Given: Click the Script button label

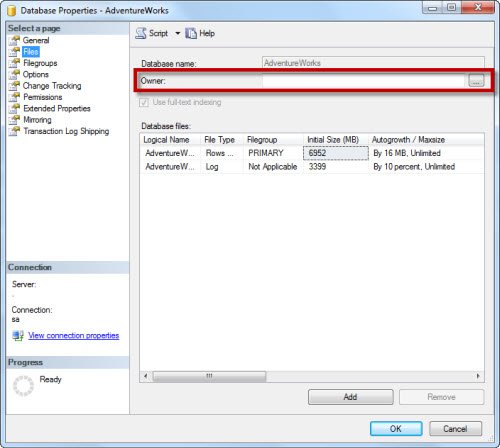Looking at the screenshot, I should click(158, 33).
